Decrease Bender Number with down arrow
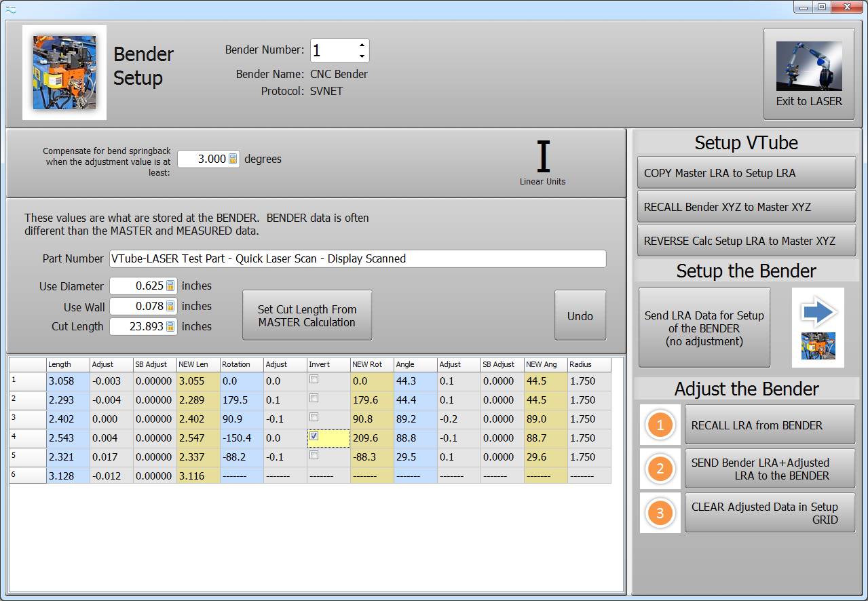Viewport: 868px width, 601px height. pos(362,56)
